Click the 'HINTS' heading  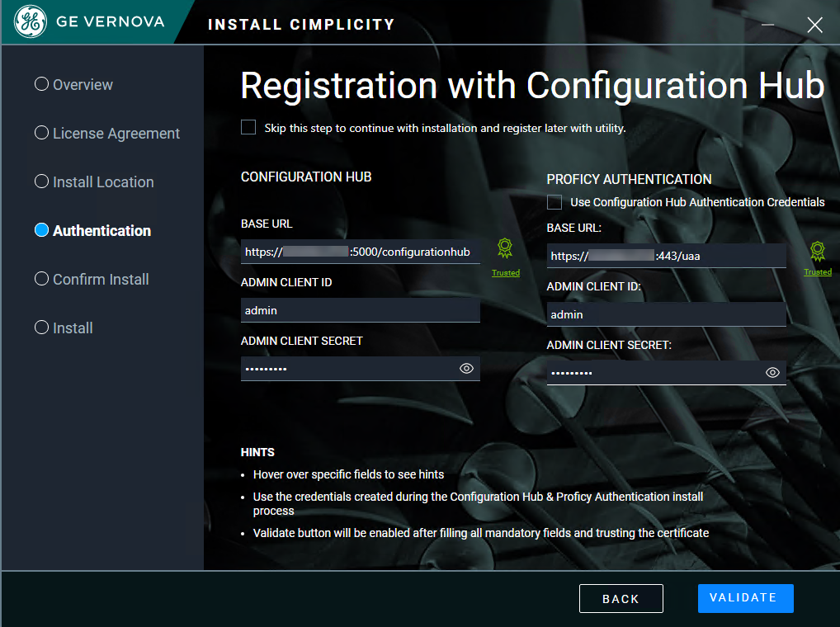tap(257, 452)
